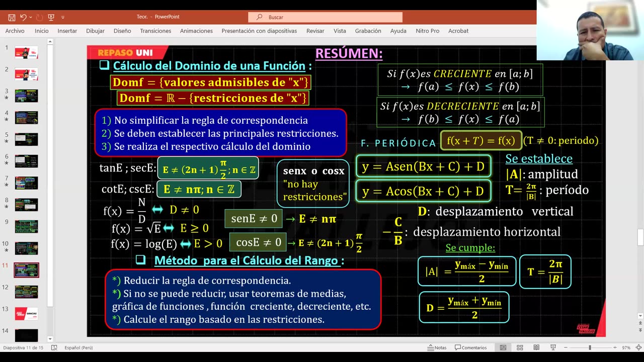This screenshot has width=644, height=362.
Task: Select slide 10 thumbnail
Action: click(x=26, y=248)
